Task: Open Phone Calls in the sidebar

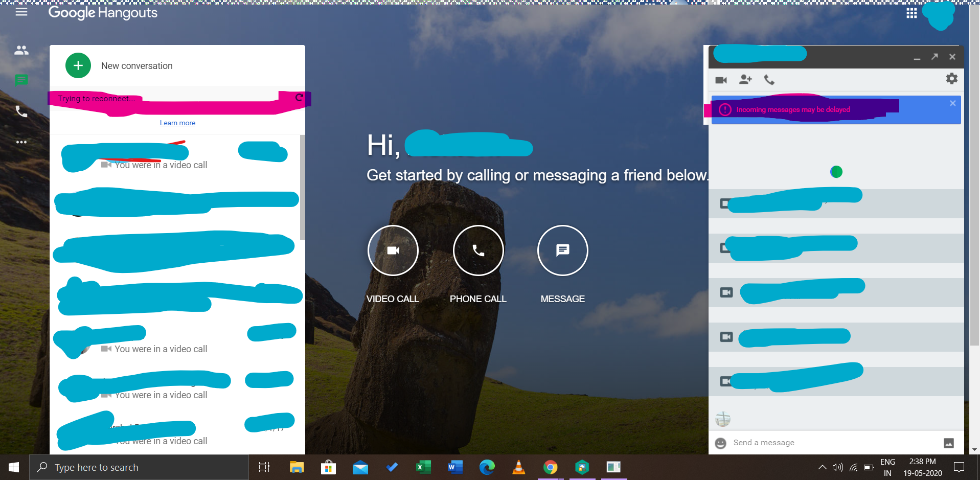Action: tap(21, 111)
